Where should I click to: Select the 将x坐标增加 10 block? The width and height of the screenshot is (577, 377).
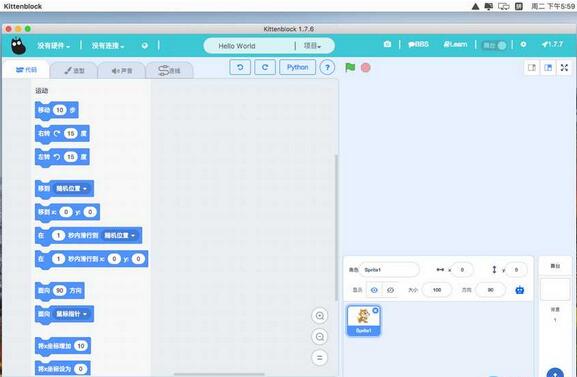pyautogui.click(x=63, y=346)
